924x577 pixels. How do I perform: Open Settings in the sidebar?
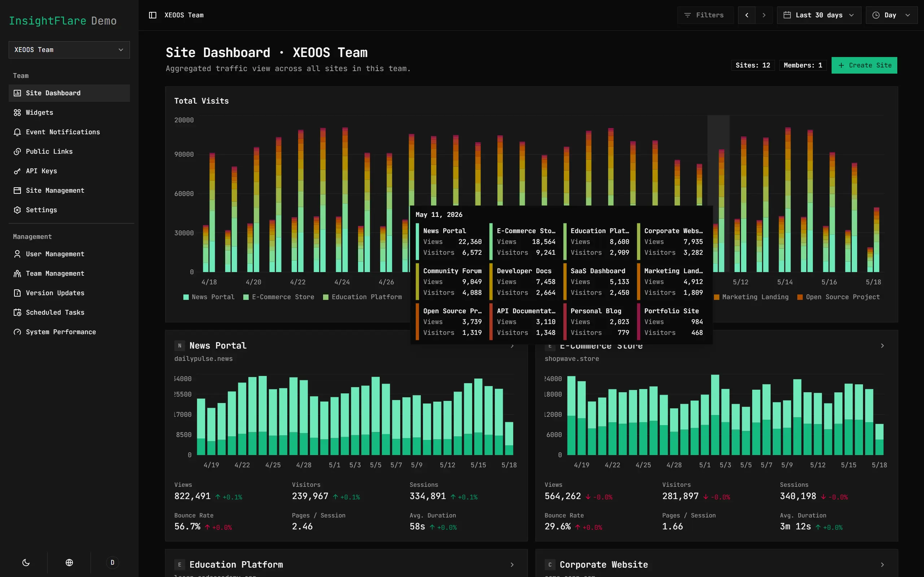(x=69, y=210)
